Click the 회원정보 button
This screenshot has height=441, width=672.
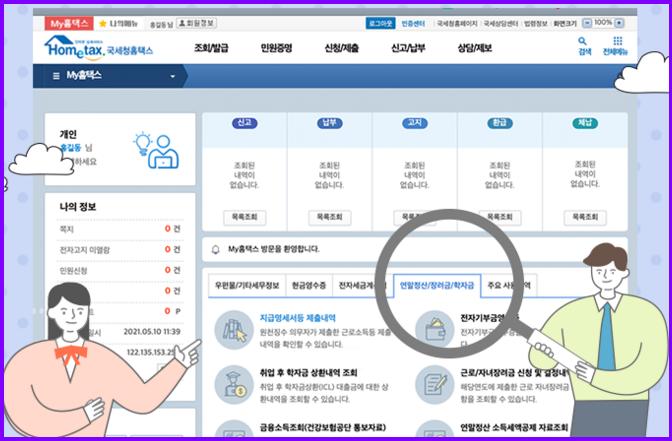click(x=196, y=23)
